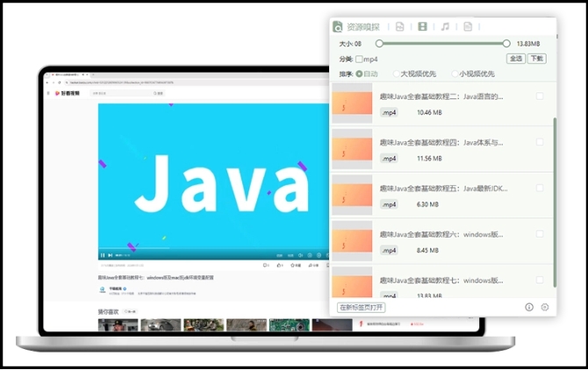Click the .mp4 tag next to 11.56 MB
588x370 pixels.
tap(389, 159)
